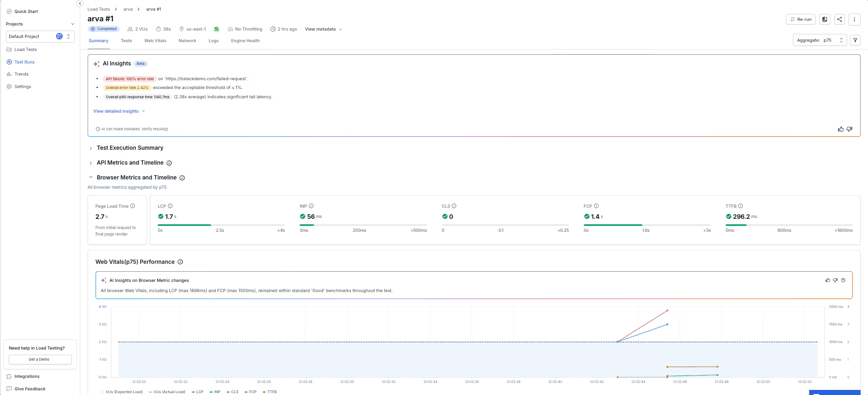
Task: Click the help icon in Browser Metric insights
Action: click(843, 280)
